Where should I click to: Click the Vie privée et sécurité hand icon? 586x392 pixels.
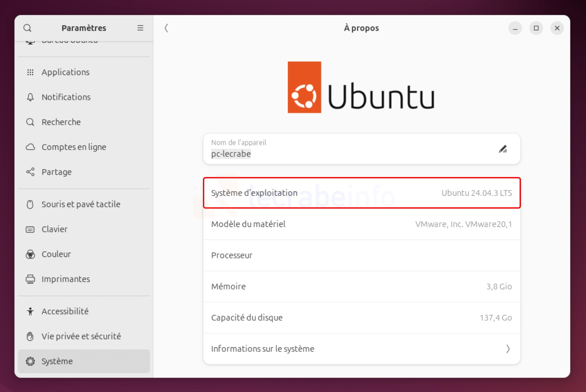click(x=30, y=336)
